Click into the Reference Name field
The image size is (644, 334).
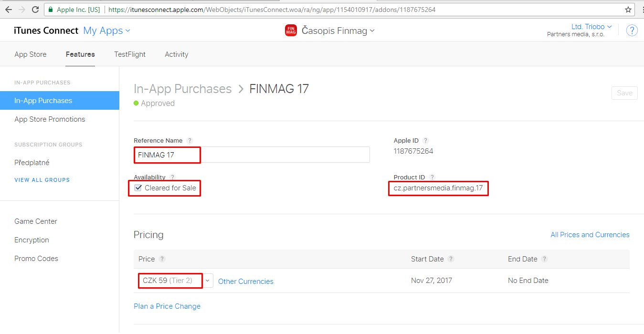(252, 155)
